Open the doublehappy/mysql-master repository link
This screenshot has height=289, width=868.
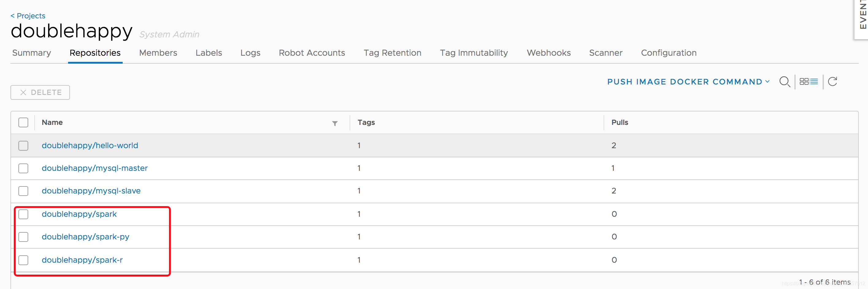[x=95, y=168]
